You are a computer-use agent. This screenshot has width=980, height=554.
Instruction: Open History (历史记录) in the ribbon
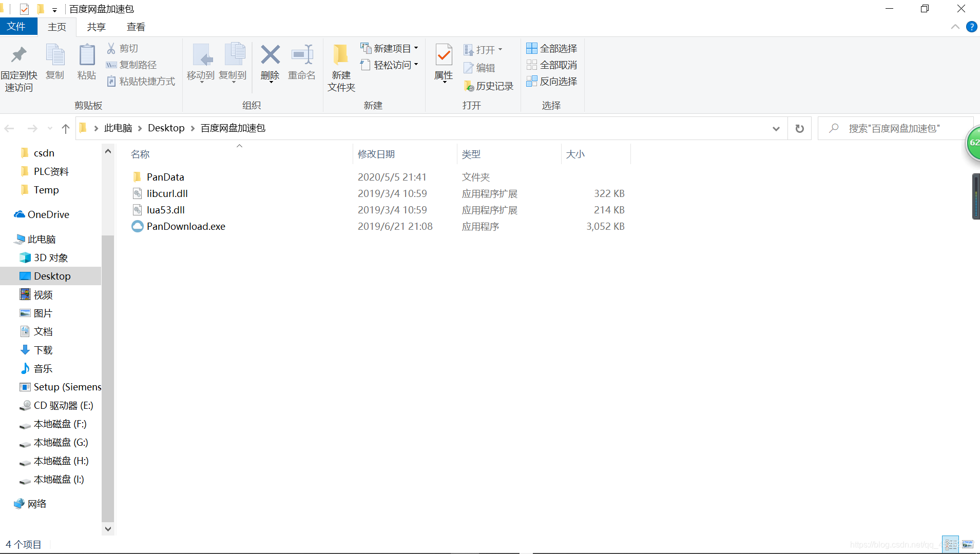[488, 86]
